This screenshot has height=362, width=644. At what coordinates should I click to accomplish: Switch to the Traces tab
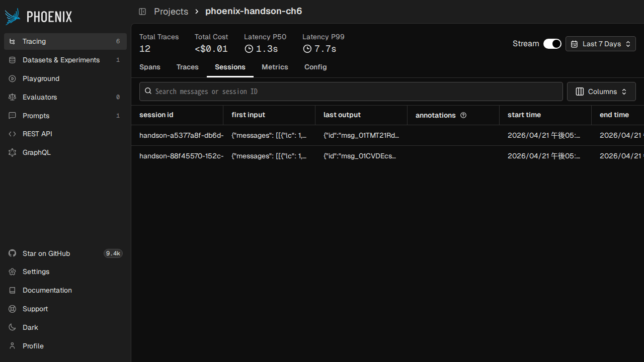click(188, 67)
